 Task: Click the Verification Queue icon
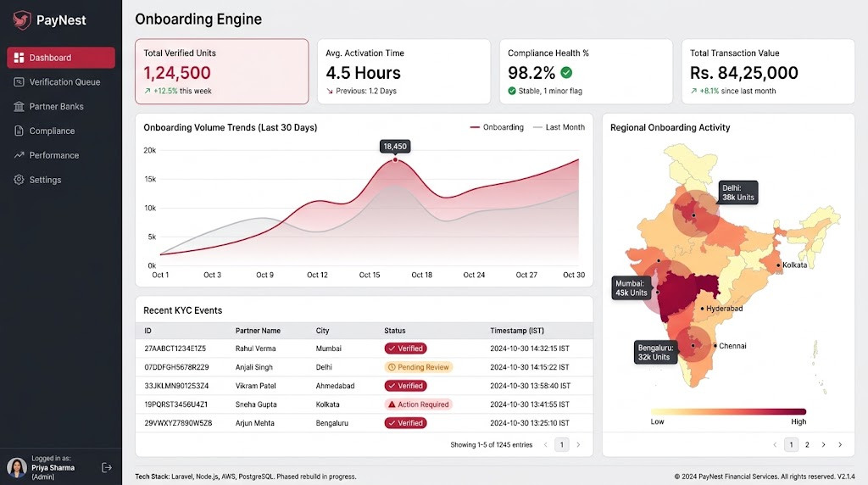pos(19,82)
